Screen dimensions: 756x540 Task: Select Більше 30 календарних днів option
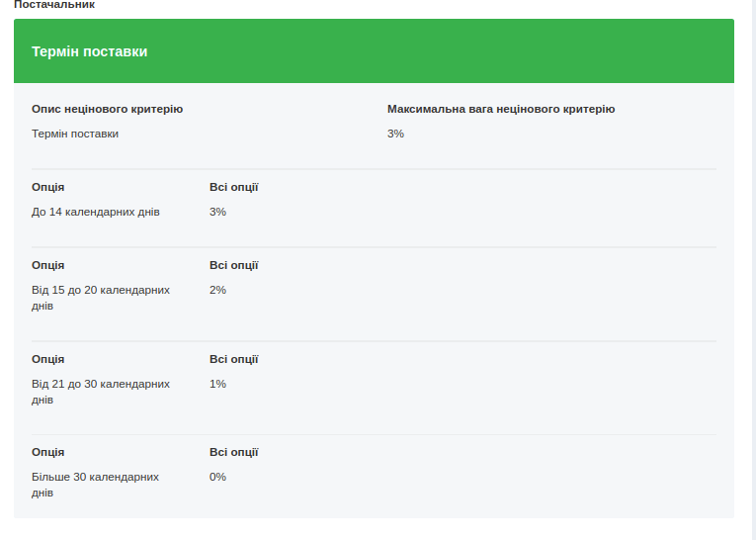click(95, 485)
